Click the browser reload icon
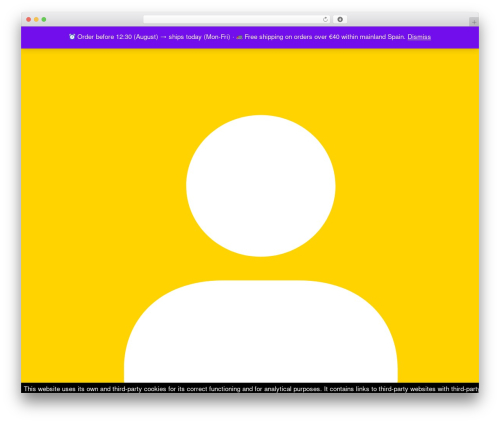This screenshot has height=423, width=500. (x=325, y=20)
